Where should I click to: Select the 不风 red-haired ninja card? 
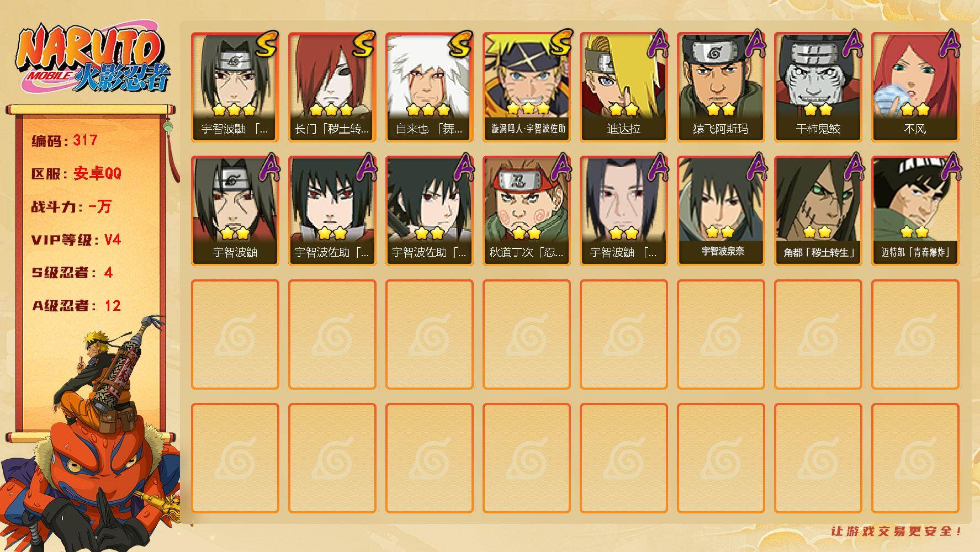point(915,87)
